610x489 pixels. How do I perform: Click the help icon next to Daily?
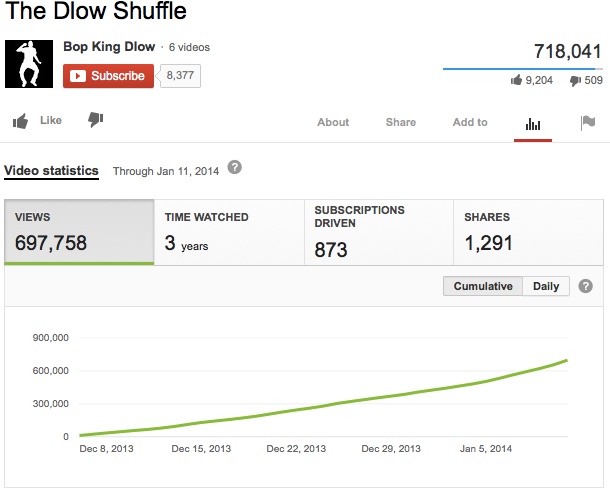(x=585, y=286)
